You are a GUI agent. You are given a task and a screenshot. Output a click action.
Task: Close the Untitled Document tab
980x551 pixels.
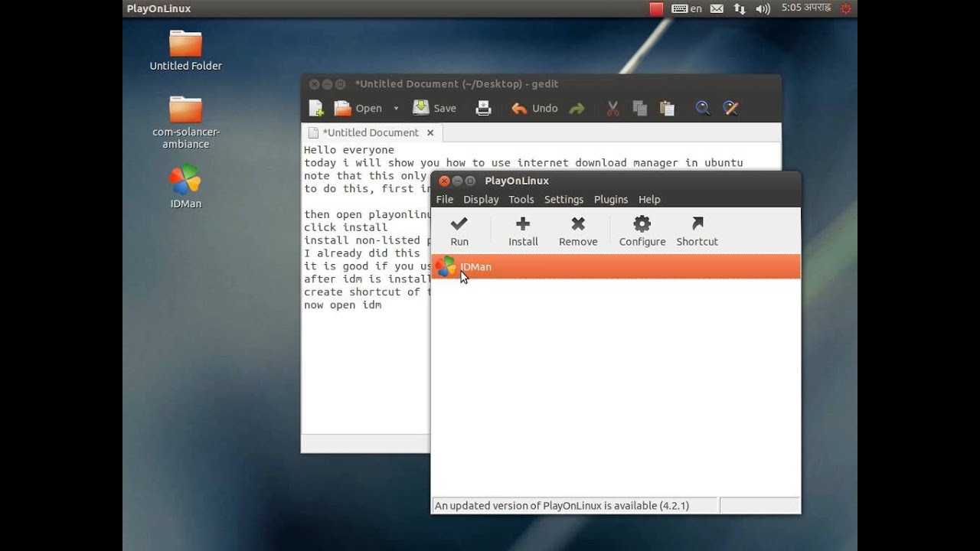click(430, 132)
